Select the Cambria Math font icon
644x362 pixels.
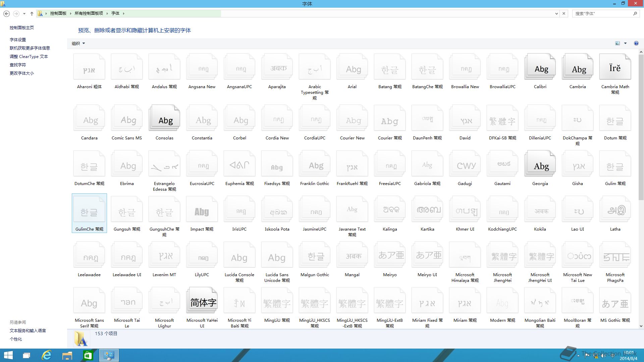pos(615,67)
